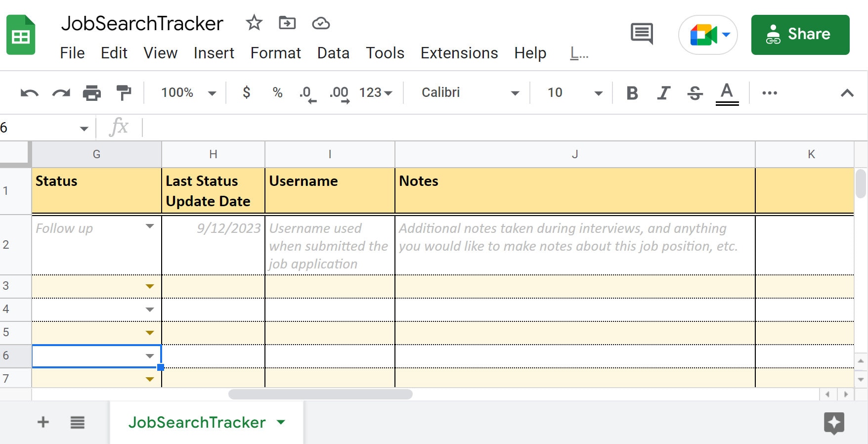
Task: Toggle italic formatting
Action: [663, 93]
